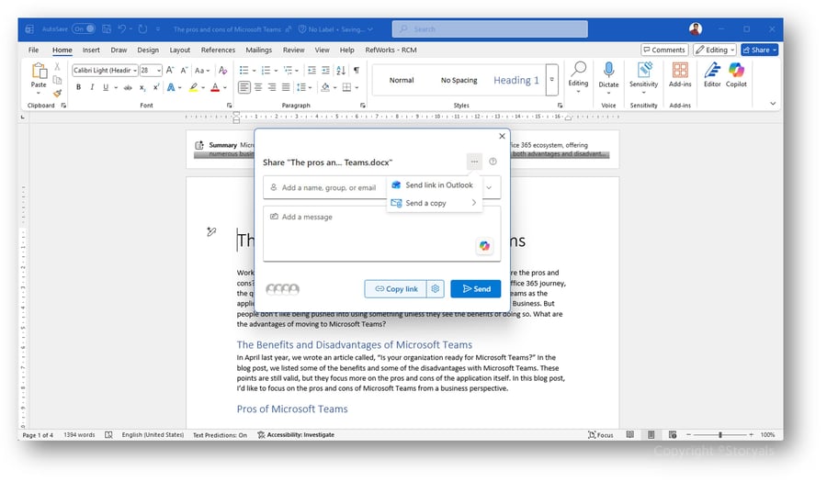Expand the Styles gallery
Screen dimensions: 827x504
(551, 80)
